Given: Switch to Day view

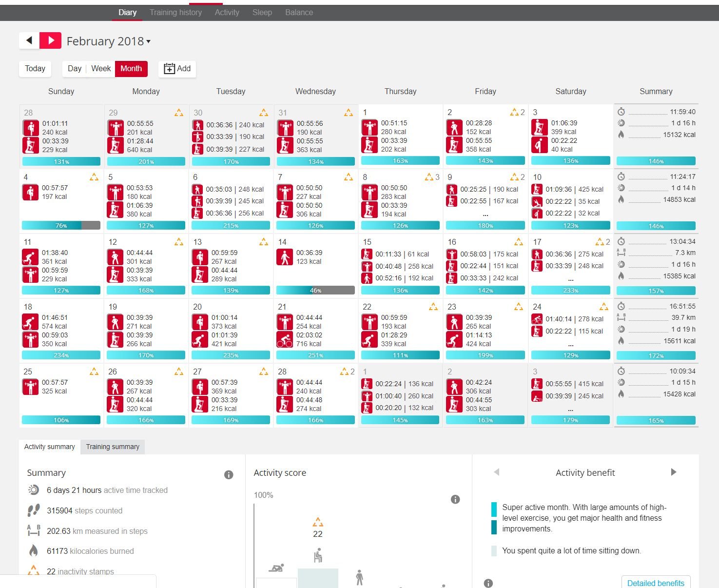Looking at the screenshot, I should click(75, 69).
